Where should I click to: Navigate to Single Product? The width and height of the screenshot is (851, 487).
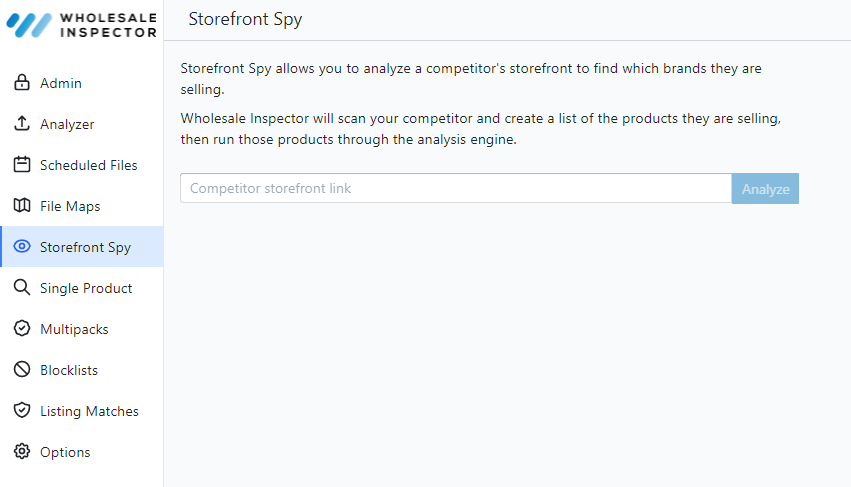click(86, 288)
